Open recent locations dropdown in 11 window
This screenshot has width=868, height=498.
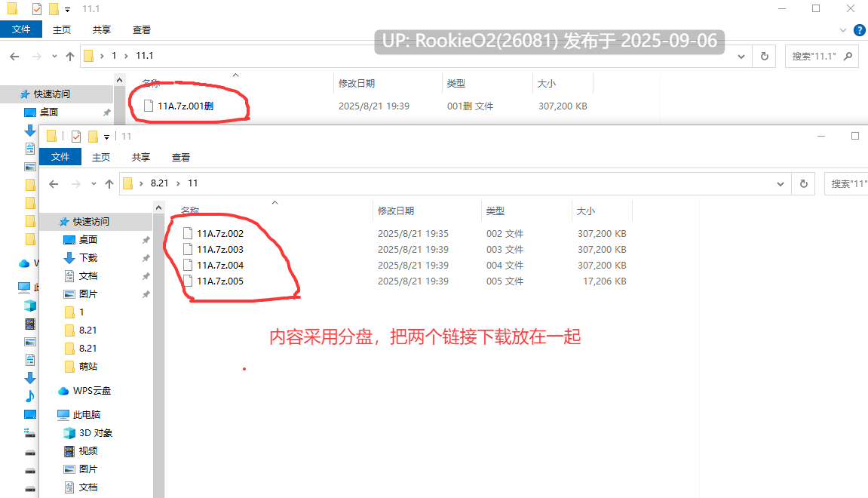[94, 183]
